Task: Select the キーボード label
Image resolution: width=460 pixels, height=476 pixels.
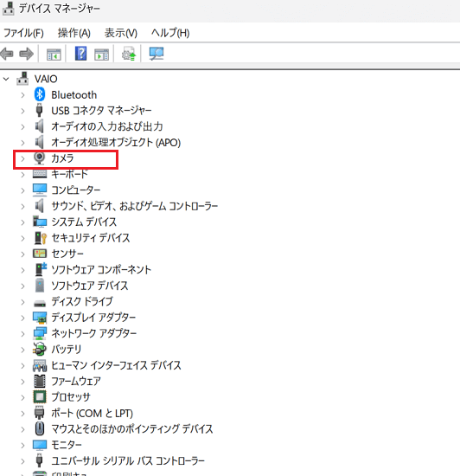Action: click(69, 174)
